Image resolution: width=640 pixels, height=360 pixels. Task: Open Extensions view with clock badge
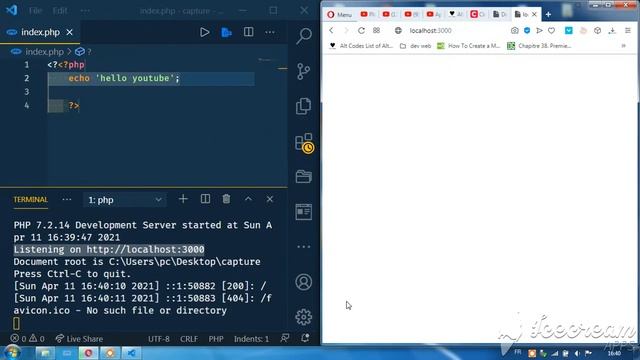[x=304, y=143]
